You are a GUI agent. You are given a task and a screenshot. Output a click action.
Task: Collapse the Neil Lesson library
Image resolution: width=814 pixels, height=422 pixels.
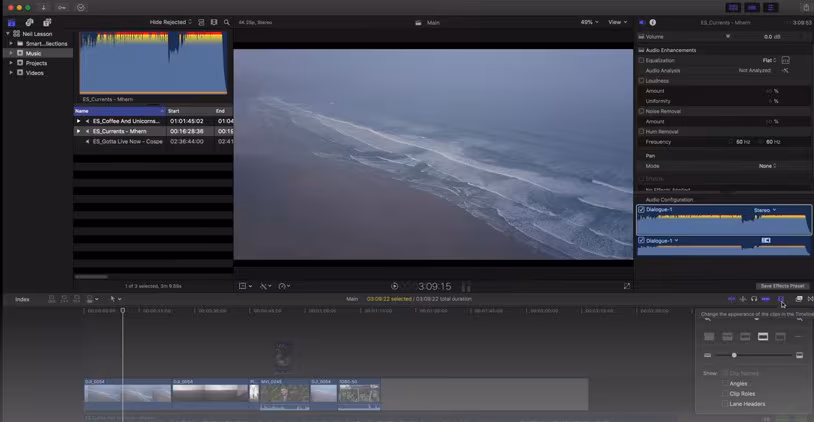click(8, 34)
